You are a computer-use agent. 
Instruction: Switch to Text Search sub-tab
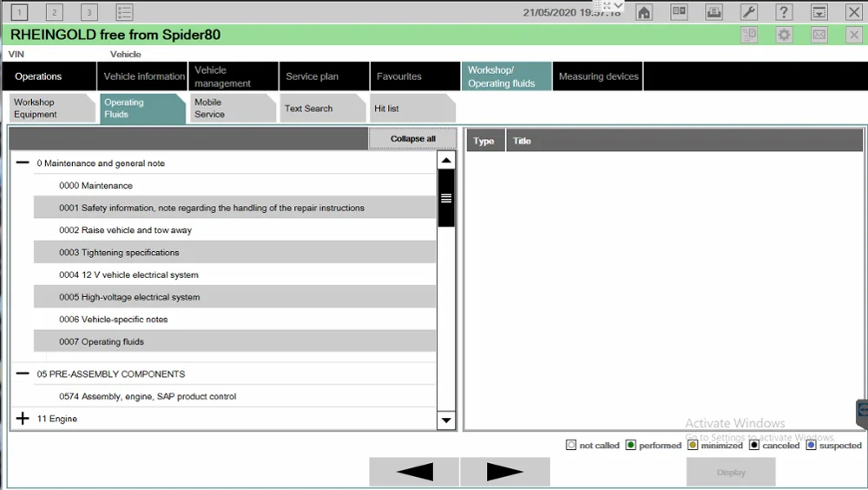pyautogui.click(x=323, y=108)
